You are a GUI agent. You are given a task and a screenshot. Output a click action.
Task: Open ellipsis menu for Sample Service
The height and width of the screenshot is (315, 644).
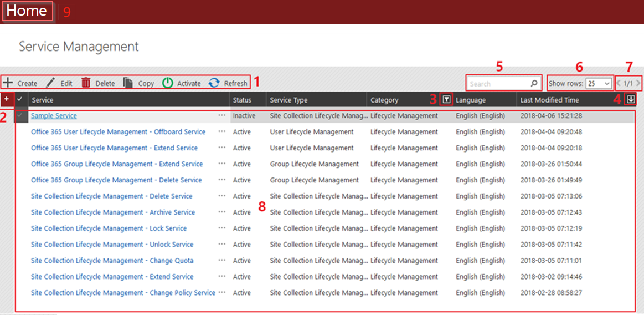click(x=222, y=116)
